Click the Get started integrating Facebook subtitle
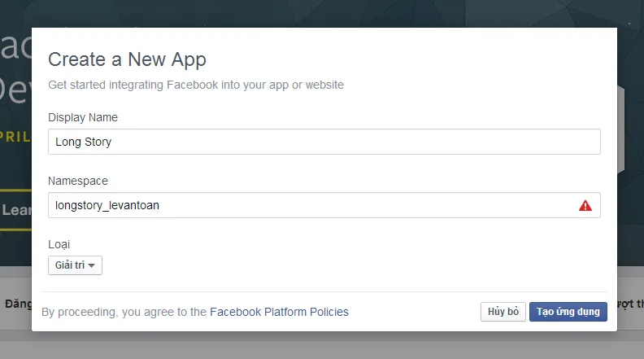 click(196, 85)
